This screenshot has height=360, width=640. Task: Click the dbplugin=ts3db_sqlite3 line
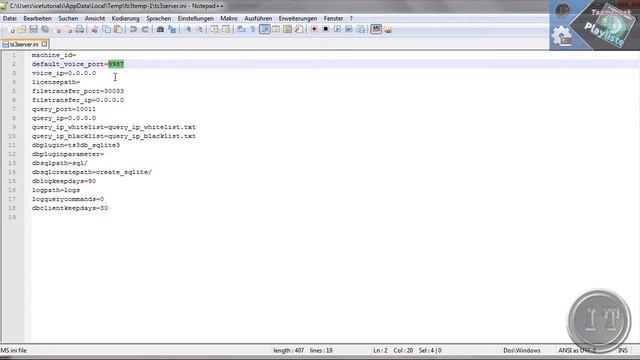pos(76,145)
